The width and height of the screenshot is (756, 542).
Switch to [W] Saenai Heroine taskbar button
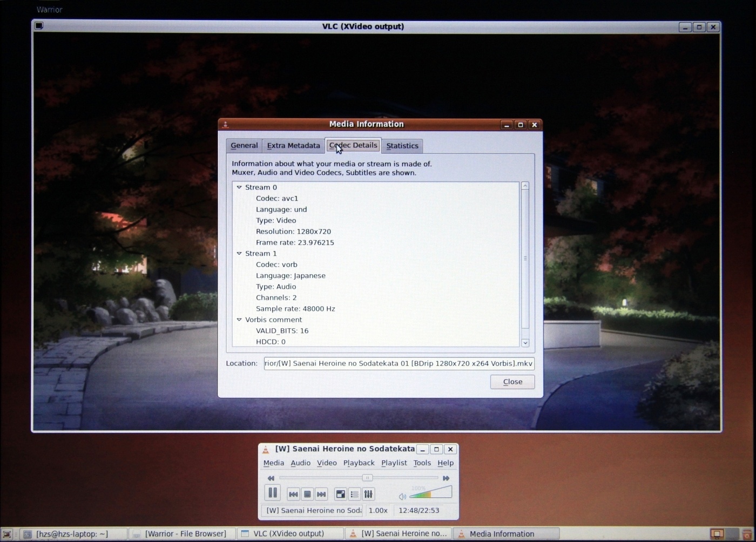(x=399, y=534)
